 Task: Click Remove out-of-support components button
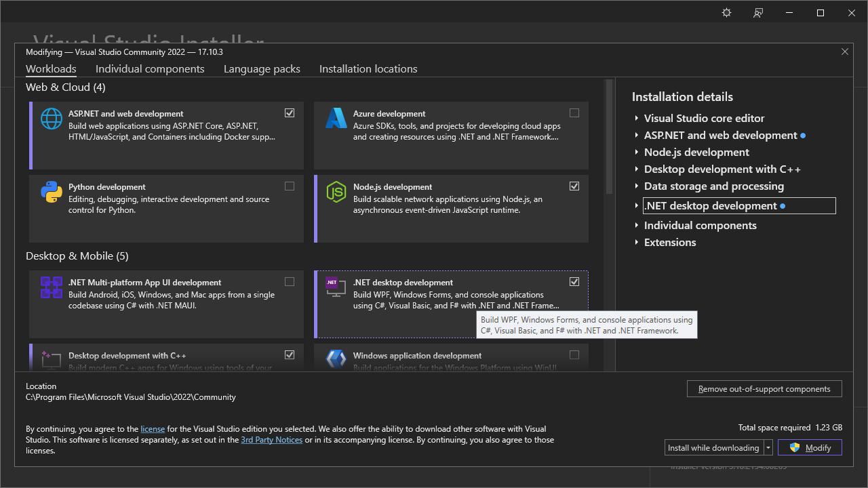coord(764,389)
